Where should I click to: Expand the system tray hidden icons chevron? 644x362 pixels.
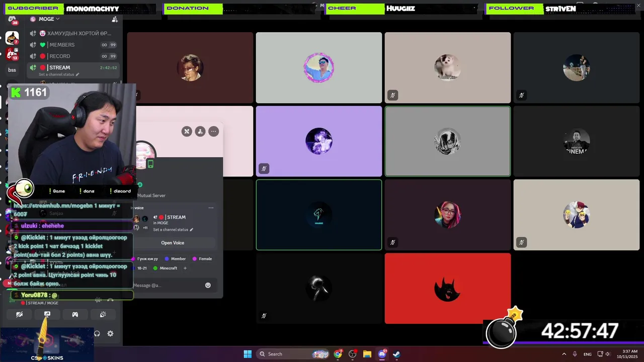(x=564, y=354)
